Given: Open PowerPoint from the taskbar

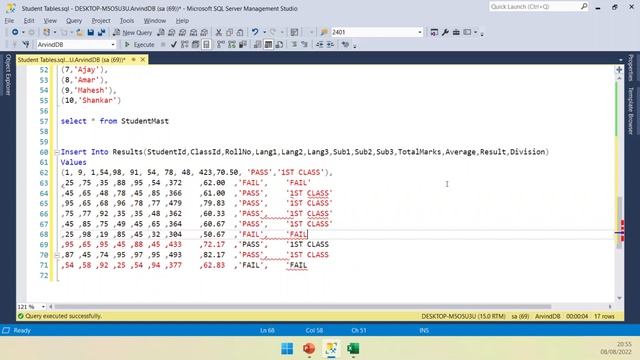Looking at the screenshot, I should (x=309, y=349).
